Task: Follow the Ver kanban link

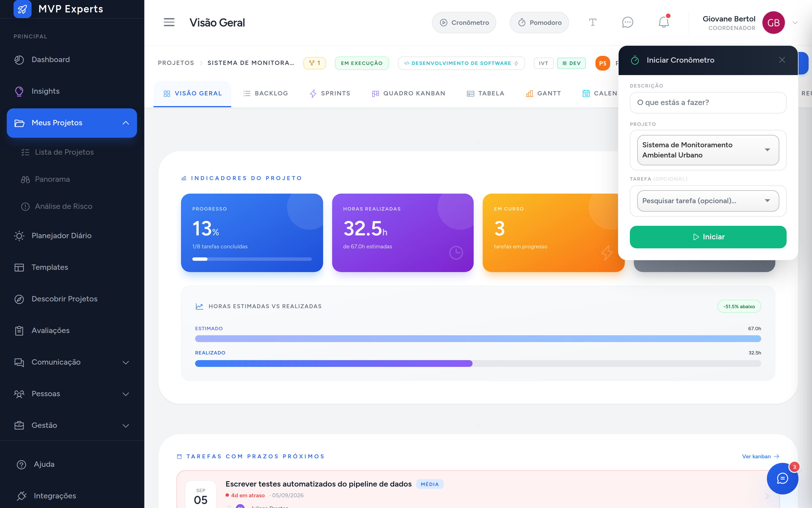Action: click(x=760, y=456)
